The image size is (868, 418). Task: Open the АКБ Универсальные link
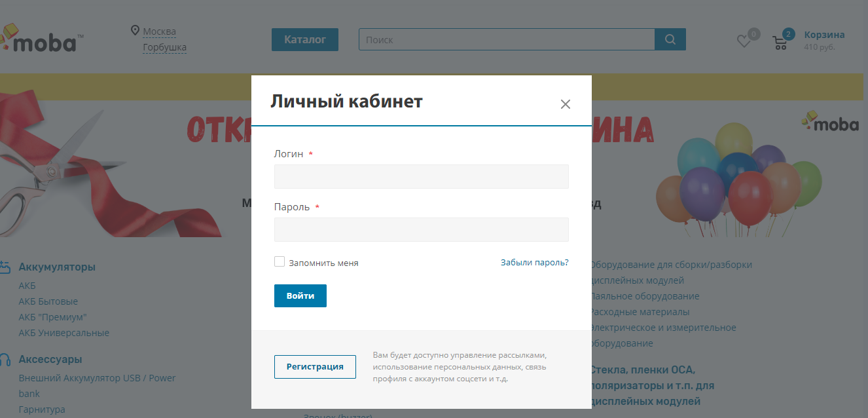coord(64,333)
